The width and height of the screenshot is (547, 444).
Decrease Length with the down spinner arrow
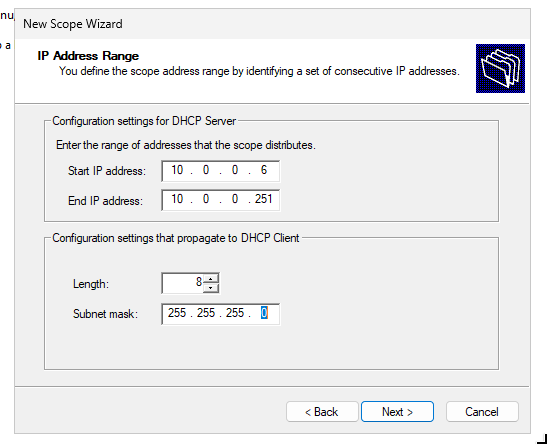pos(210,288)
